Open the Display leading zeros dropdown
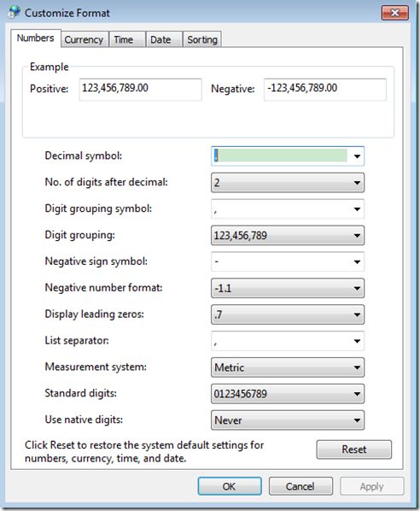420x511 pixels. [288, 314]
